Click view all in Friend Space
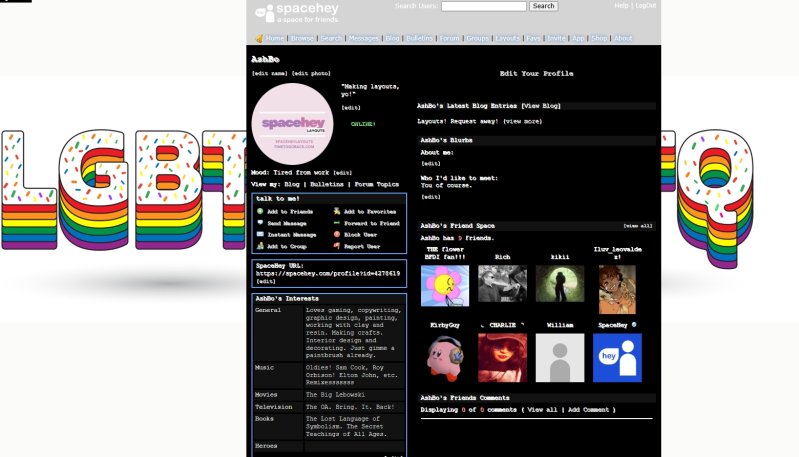The image size is (799, 457). (637, 226)
